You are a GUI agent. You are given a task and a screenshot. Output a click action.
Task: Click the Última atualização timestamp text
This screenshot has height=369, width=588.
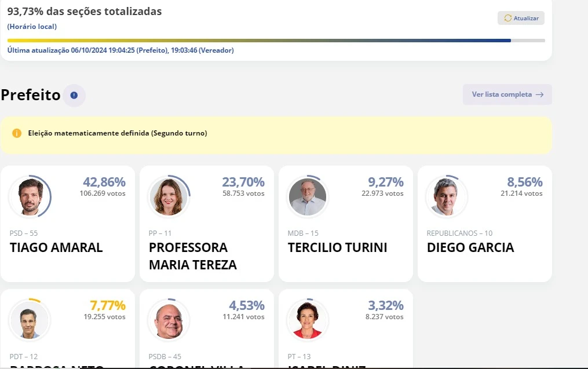click(x=120, y=50)
